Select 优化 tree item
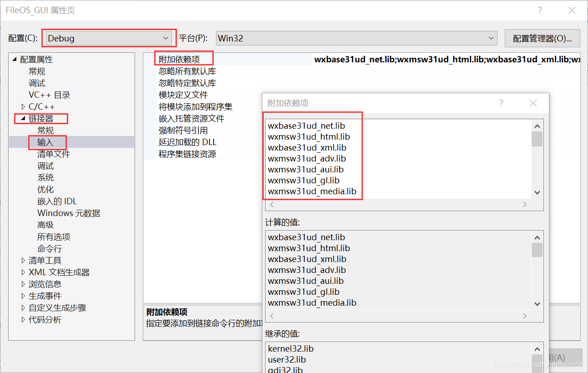Viewport: 588px width, 373px height. tap(45, 190)
